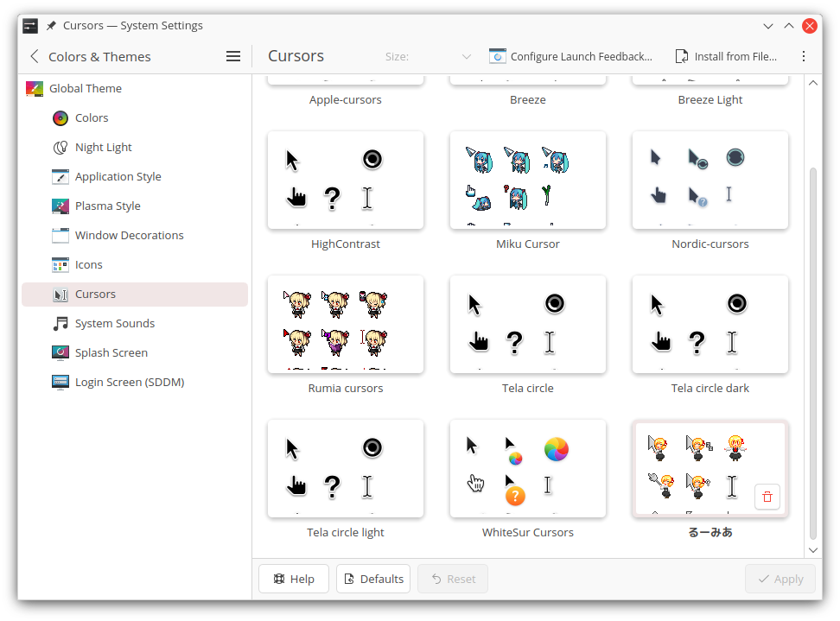Viewport: 840px width, 621px height.
Task: Click Configure Launch Feedback text
Action: click(x=582, y=56)
